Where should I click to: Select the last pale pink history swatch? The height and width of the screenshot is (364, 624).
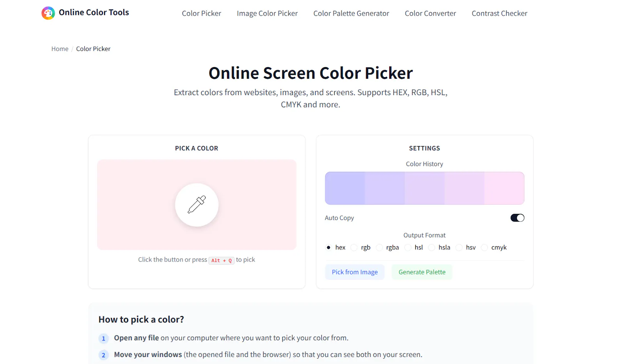point(504,188)
